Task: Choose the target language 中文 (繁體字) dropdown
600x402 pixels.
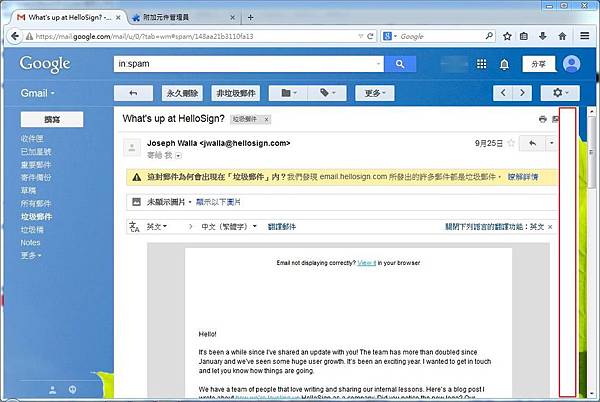Action: tap(229, 226)
